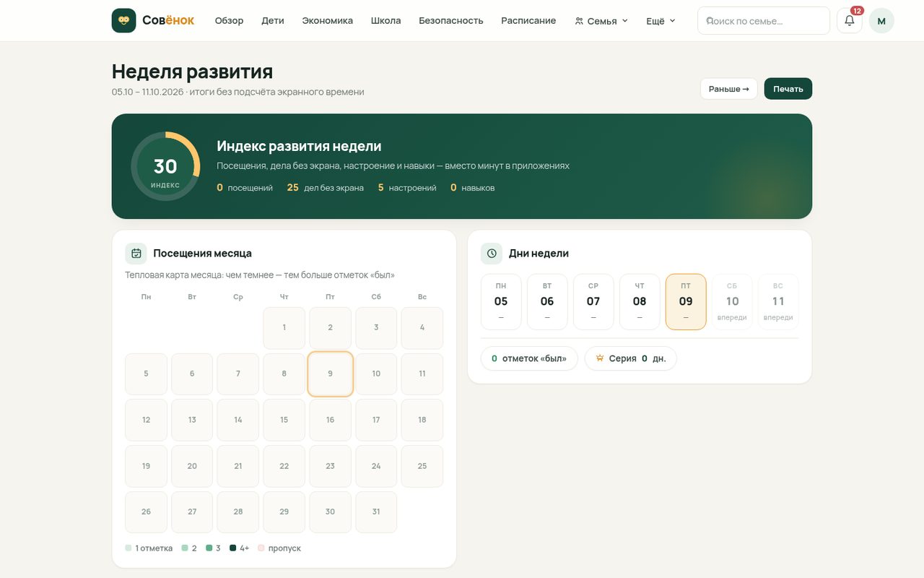This screenshot has height=578, width=924.
Task: Focus the family search field
Action: click(x=764, y=21)
